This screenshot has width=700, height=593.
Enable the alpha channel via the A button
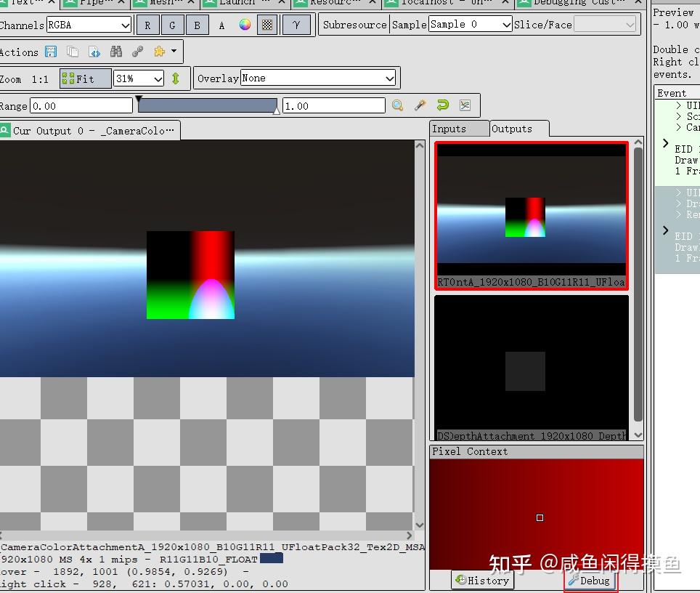coord(221,24)
